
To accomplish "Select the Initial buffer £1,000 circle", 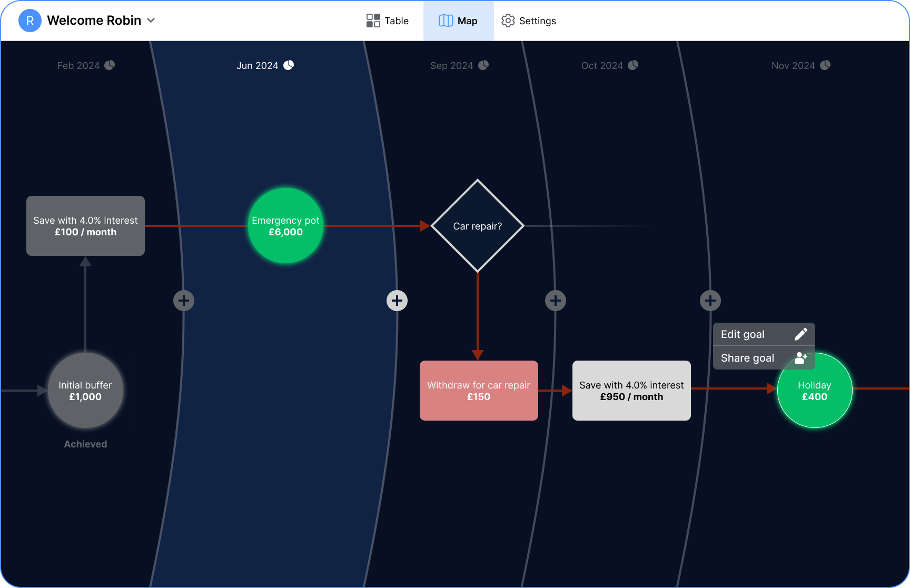I will tap(85, 391).
